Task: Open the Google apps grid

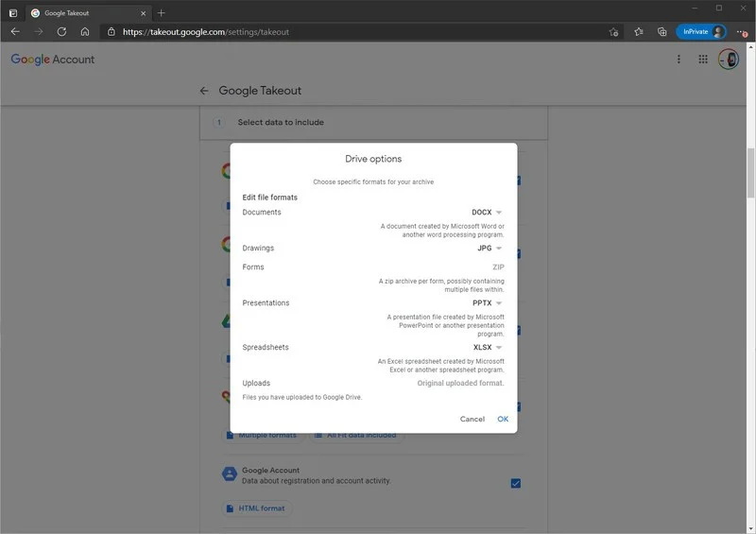Action: tap(703, 59)
